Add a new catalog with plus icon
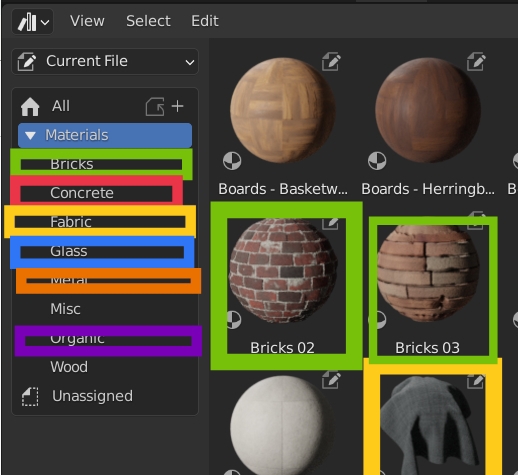The height and width of the screenshot is (475, 518). 177,106
